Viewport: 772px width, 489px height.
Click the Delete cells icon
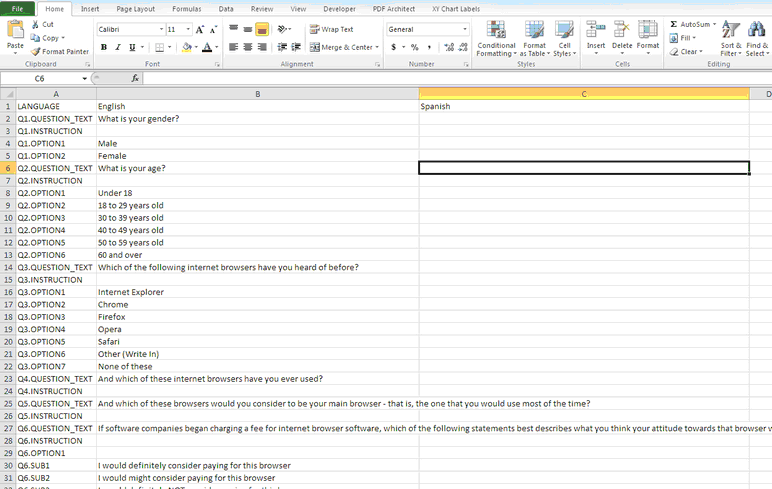coord(622,30)
